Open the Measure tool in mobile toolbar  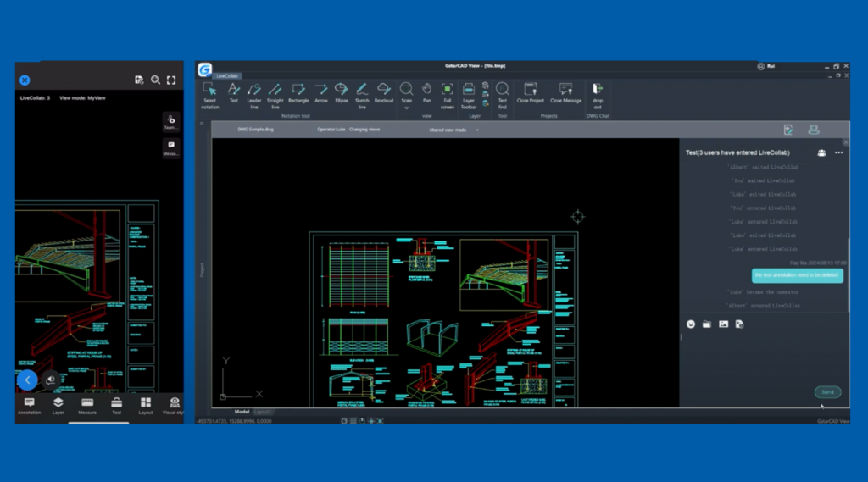87,404
